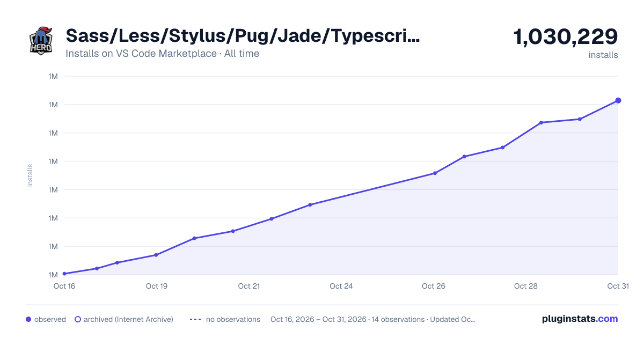The image size is (644, 338).
Task: Click the hollow 'archived' legend circle
Action: pos(78,319)
